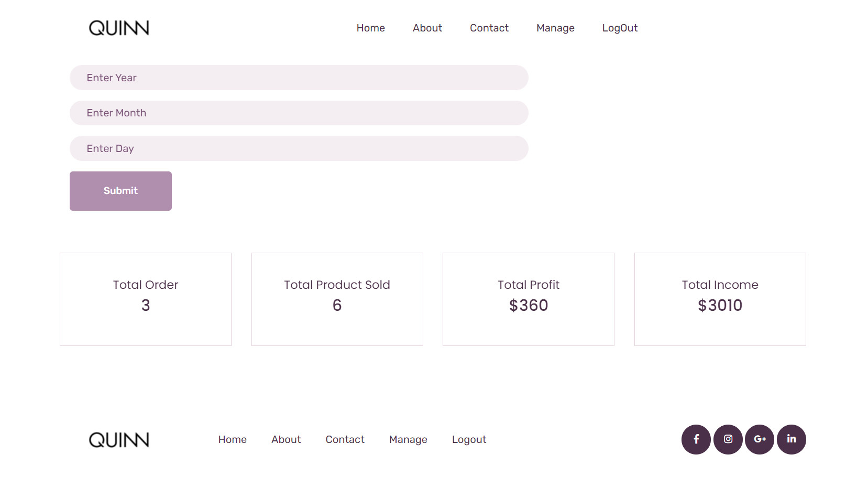Submit the date filter form
868x498 pixels.
point(120,191)
